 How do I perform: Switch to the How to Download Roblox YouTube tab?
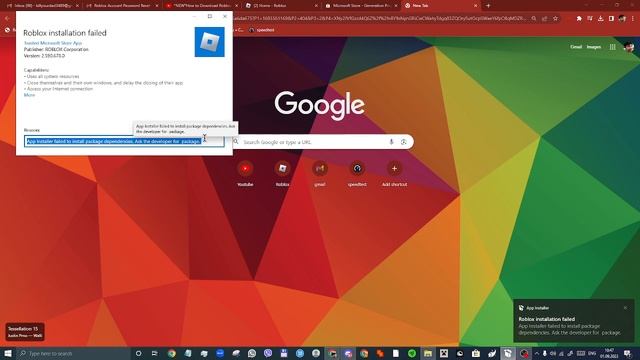[x=202, y=6]
